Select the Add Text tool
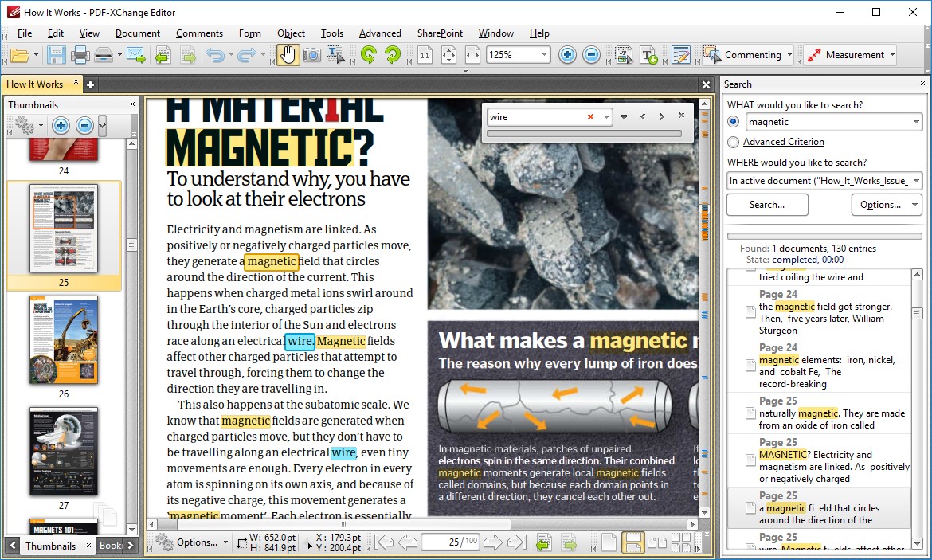The height and width of the screenshot is (560, 932). click(x=649, y=55)
